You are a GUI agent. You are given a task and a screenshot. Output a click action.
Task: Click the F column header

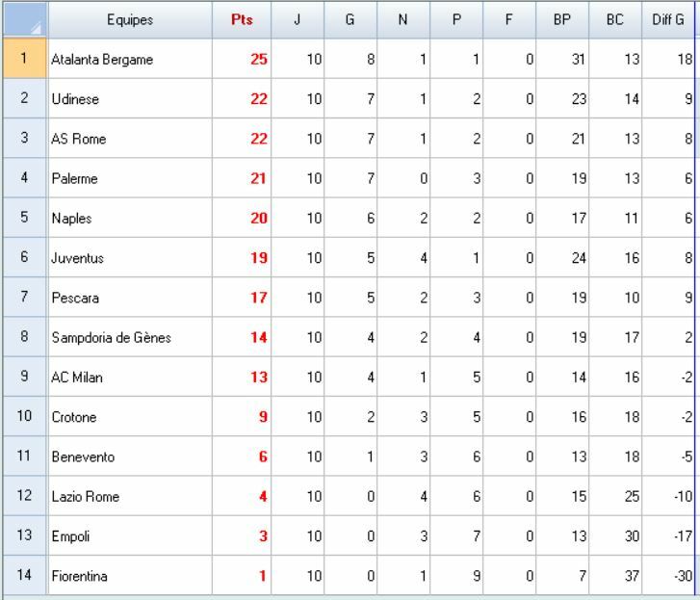click(509, 20)
